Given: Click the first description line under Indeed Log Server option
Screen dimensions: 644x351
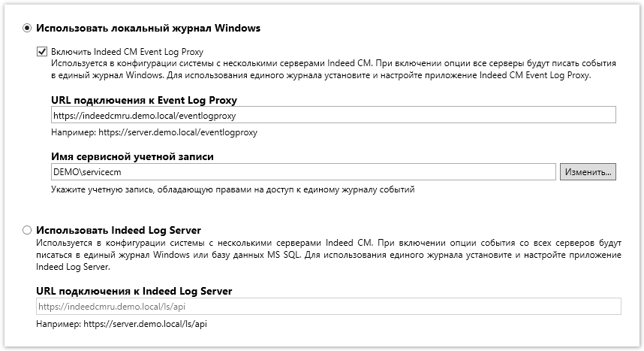Looking at the screenshot, I should tap(328, 243).
